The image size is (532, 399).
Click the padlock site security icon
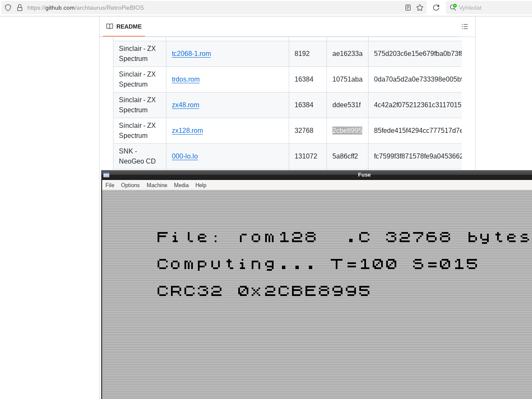(19, 8)
